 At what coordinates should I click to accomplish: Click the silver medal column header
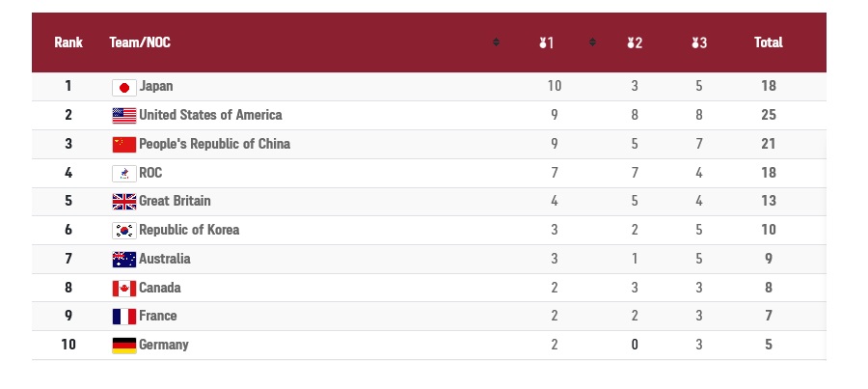coord(635,42)
